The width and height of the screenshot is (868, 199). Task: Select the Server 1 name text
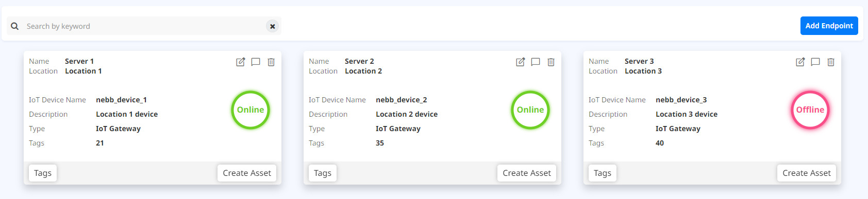point(79,61)
